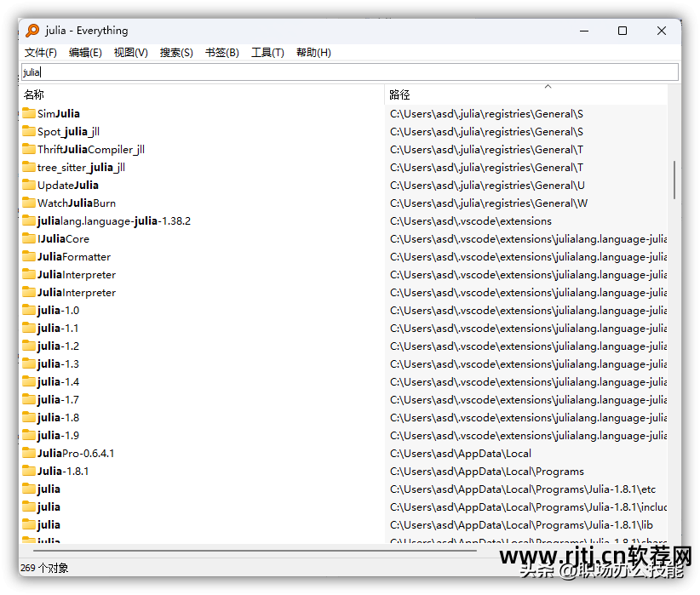Screen dimensions: 700x595
Task: Click the julia-1.1 folder icon
Action: (x=29, y=327)
